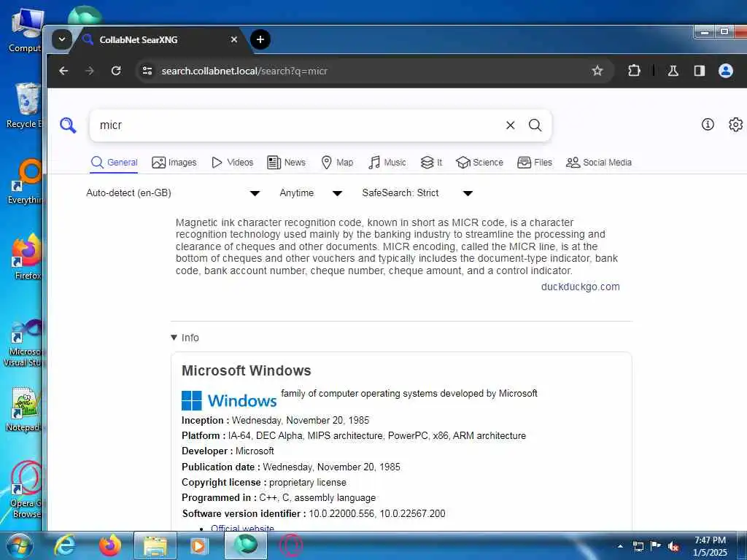
Task: Open Windows Explorer folder on taskbar
Action: (155, 545)
